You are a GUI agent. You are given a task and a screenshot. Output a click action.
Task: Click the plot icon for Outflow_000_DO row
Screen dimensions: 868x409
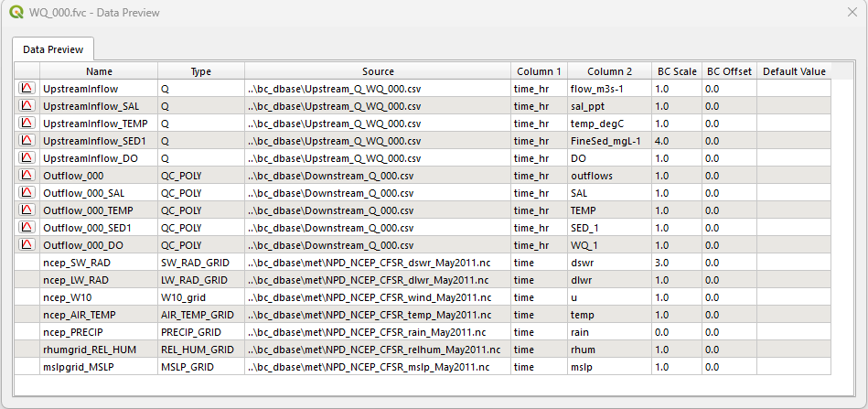pyautogui.click(x=27, y=245)
